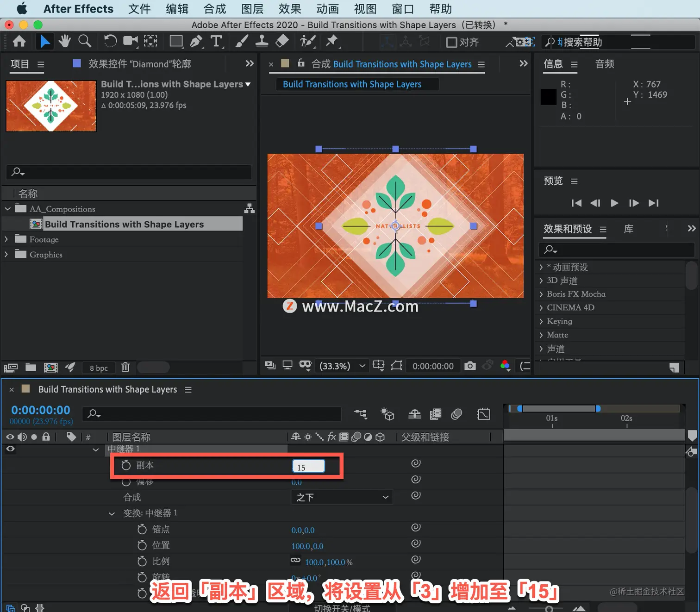Show channel and color management settings
This screenshot has height=612, width=700.
coord(505,366)
